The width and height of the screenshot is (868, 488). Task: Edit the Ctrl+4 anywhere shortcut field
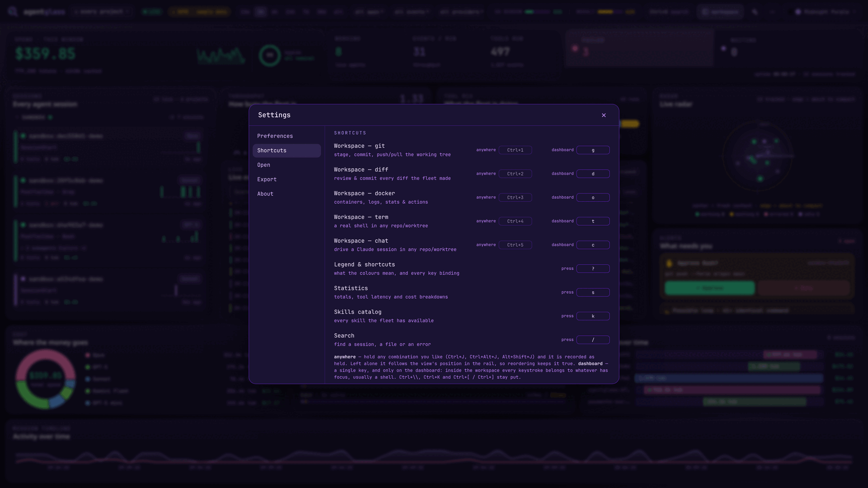pos(515,221)
